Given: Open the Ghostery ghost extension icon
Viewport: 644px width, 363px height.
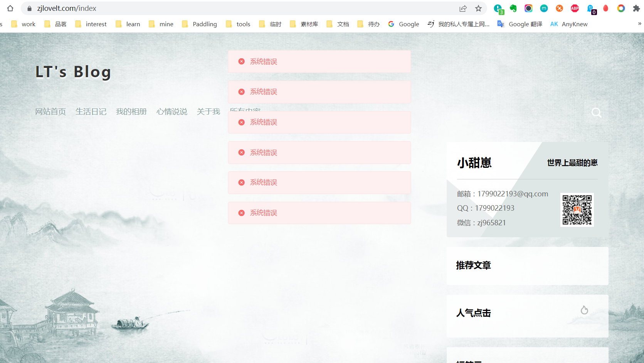Looking at the screenshot, I should [x=590, y=8].
